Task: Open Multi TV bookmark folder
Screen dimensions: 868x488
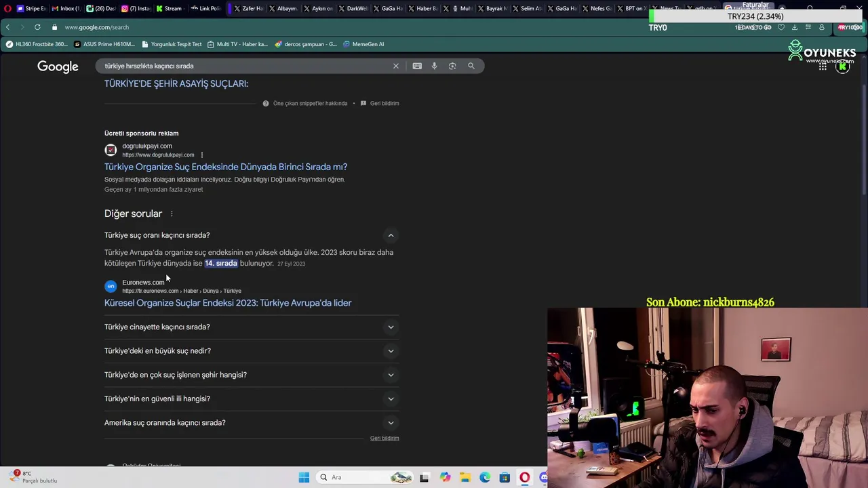Action: click(237, 44)
